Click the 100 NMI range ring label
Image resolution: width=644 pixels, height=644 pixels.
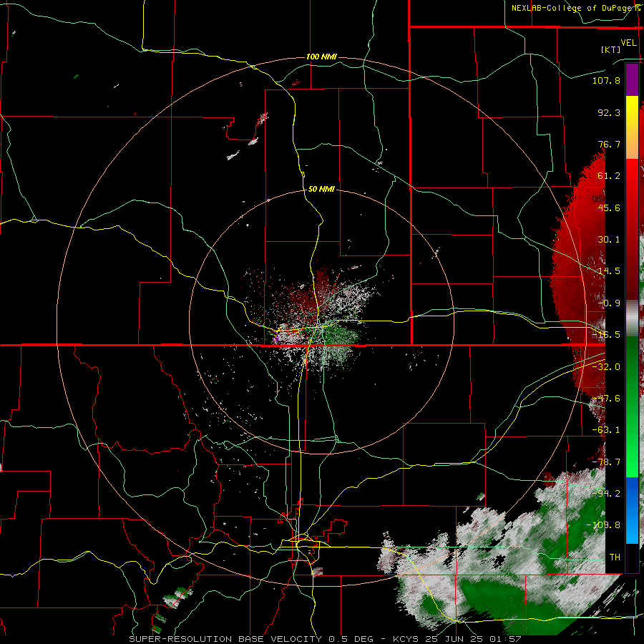click(321, 57)
